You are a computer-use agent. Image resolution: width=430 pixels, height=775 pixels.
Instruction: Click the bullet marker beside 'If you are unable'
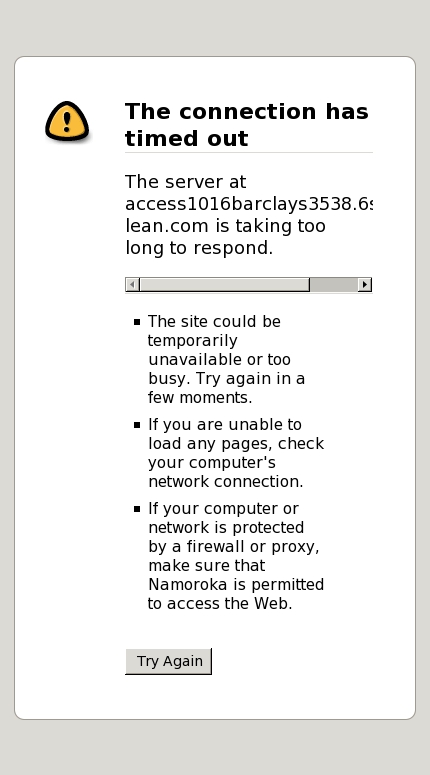[137, 425]
